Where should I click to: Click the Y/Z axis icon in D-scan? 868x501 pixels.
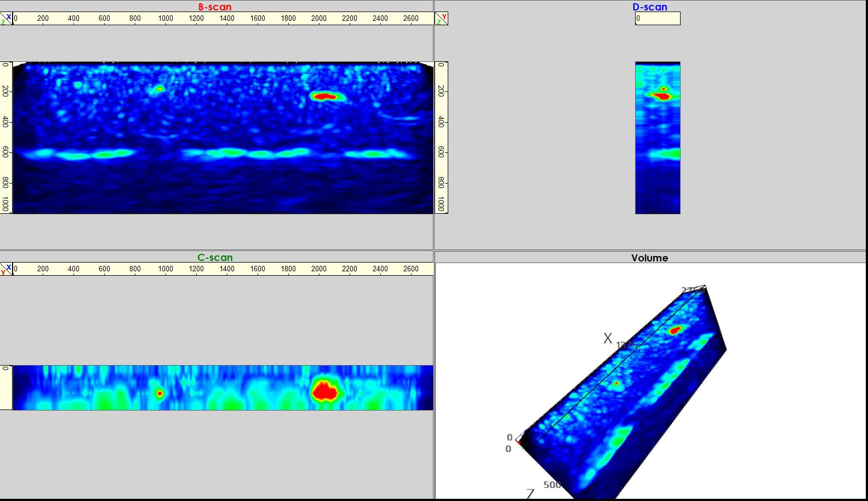pos(441,19)
